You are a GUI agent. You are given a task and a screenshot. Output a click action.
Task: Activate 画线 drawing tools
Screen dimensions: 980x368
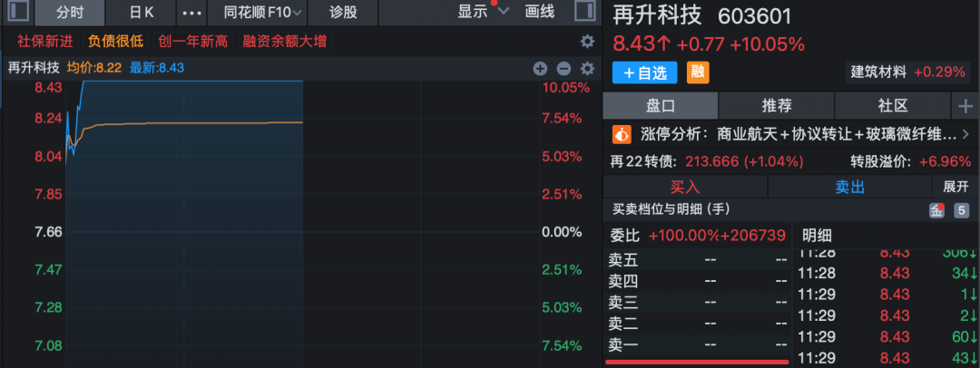click(x=539, y=12)
